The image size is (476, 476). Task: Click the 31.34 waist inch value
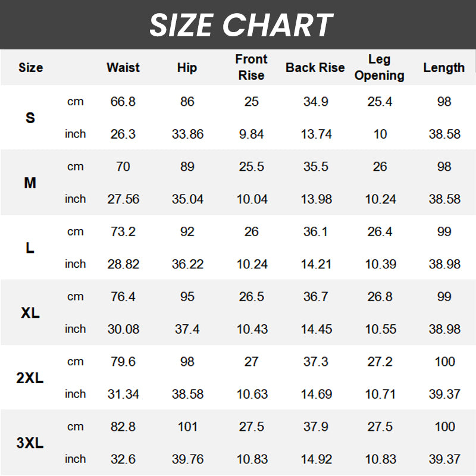[x=123, y=394]
